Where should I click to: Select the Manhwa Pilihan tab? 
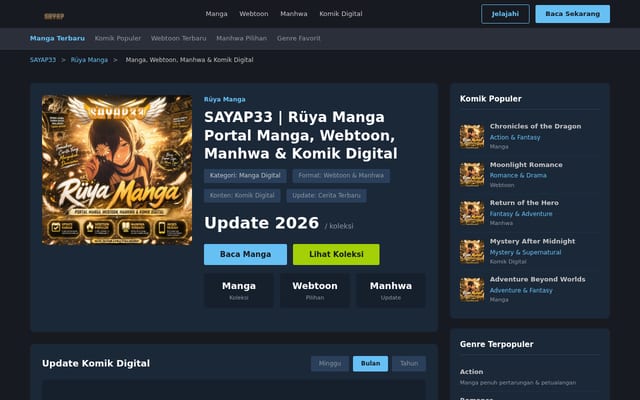242,38
